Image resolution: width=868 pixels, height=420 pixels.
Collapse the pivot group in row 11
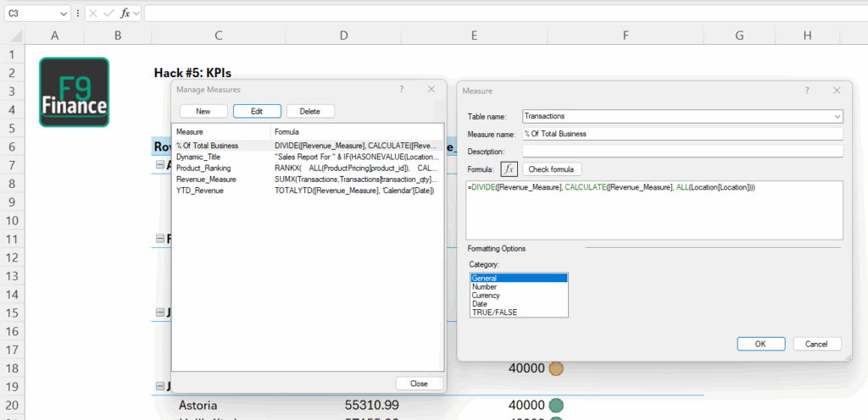point(160,239)
